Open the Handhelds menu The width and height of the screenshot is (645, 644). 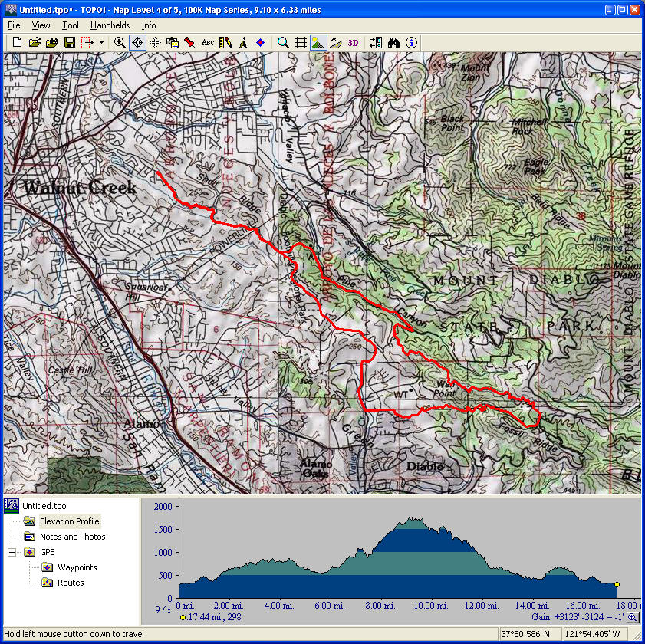tap(110, 25)
